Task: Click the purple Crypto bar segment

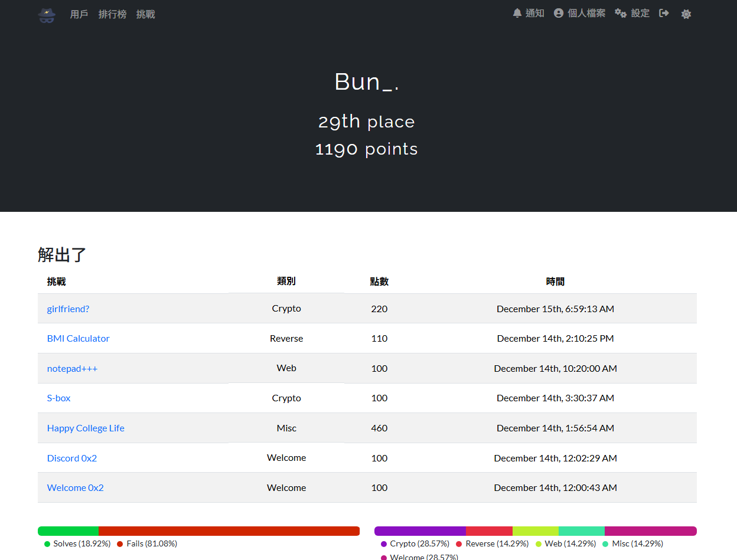Action: [x=420, y=531]
